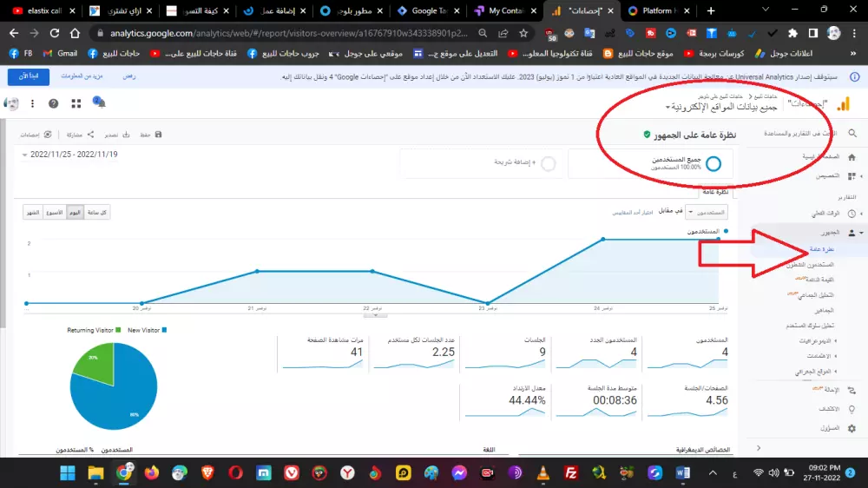This screenshot has height=488, width=868.
Task: Collapse the sidebar with the bottom chevron
Action: pyautogui.click(x=759, y=447)
